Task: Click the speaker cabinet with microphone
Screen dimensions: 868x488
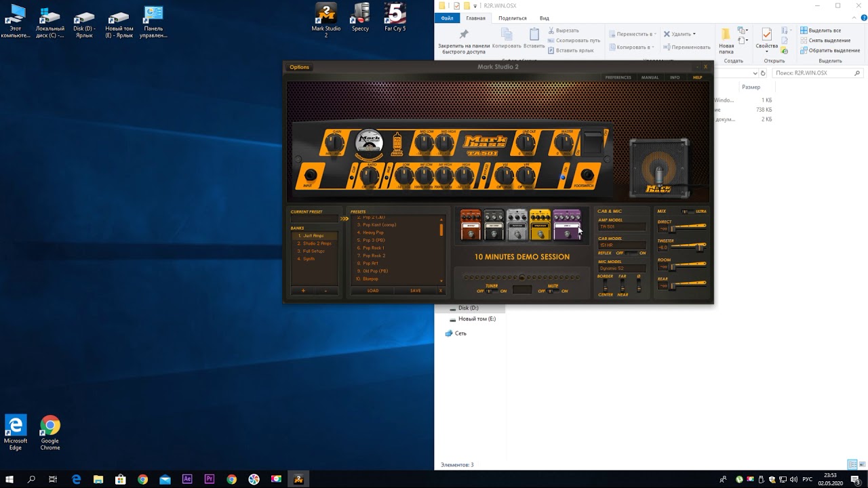Action: pos(659,167)
